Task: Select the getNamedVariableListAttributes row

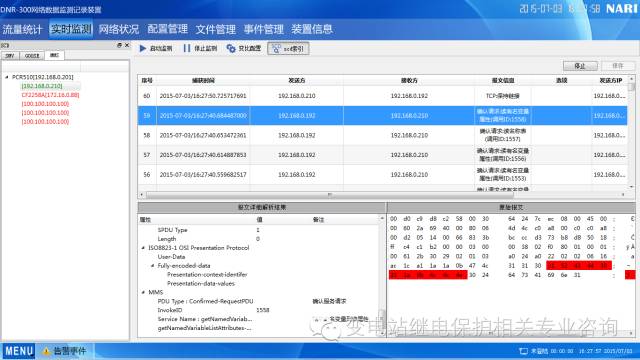Action: click(259, 328)
